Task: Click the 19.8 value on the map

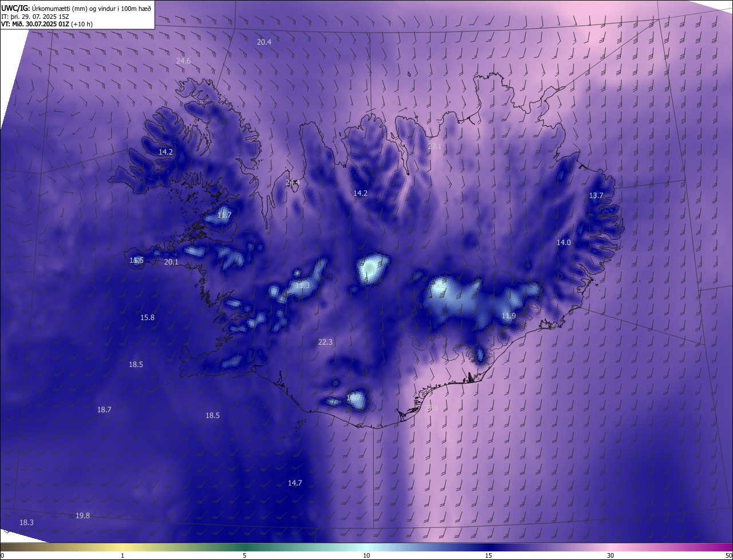Action: pyautogui.click(x=82, y=515)
